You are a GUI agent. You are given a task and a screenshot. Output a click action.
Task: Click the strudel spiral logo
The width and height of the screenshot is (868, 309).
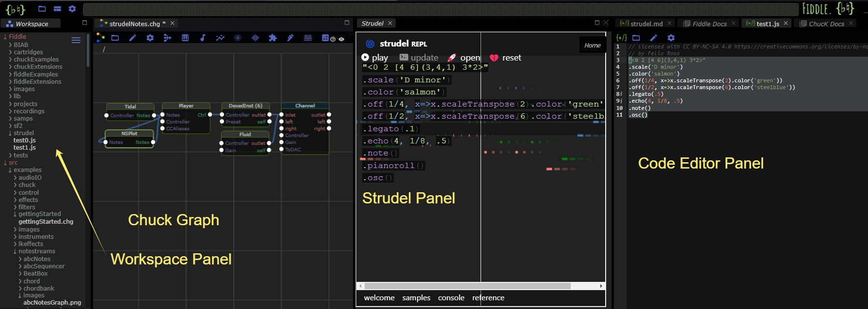(370, 44)
